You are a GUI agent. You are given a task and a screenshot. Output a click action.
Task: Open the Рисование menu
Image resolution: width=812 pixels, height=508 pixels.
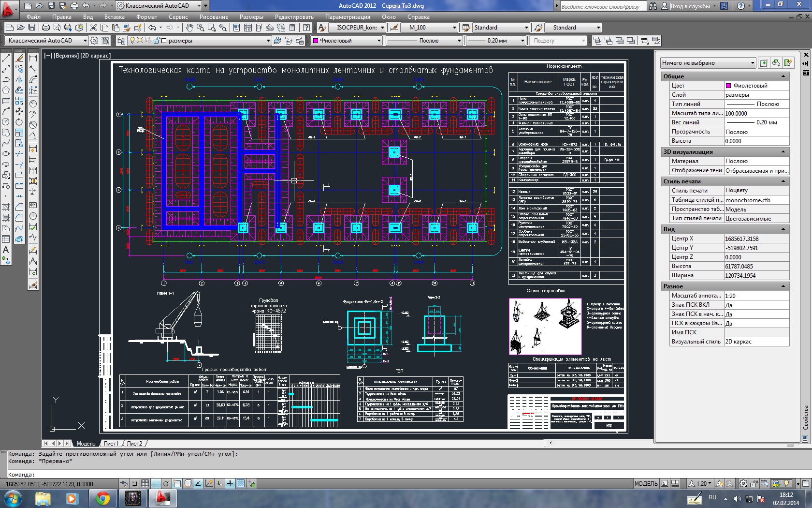[214, 17]
